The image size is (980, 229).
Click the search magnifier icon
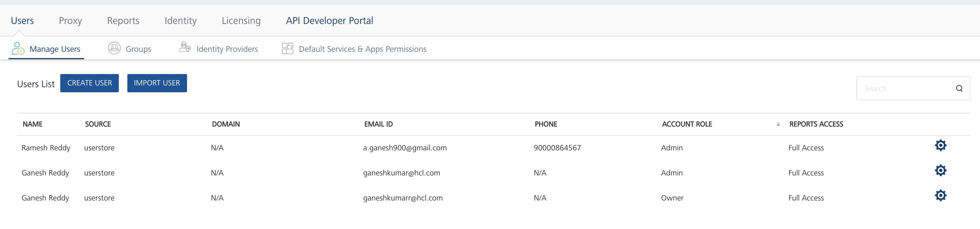(959, 88)
